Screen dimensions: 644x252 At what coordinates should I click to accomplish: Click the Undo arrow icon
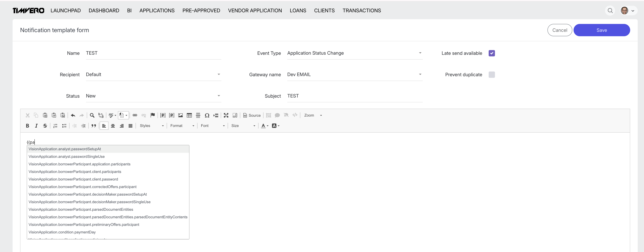pyautogui.click(x=73, y=115)
